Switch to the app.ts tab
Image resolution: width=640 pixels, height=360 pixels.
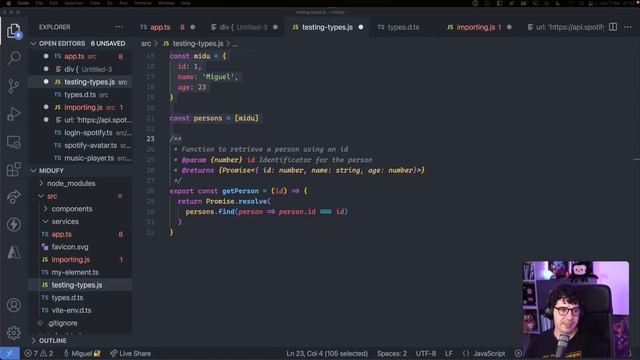(x=167, y=27)
